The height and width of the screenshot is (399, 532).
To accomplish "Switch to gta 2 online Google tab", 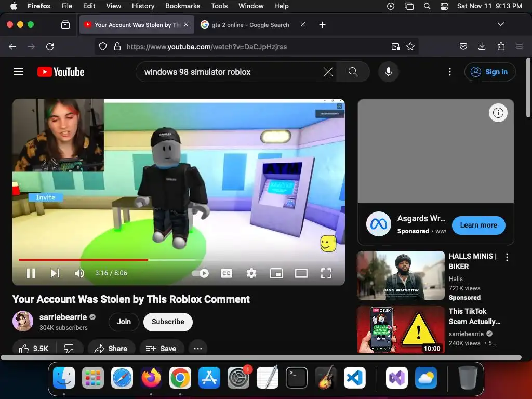I will [250, 25].
